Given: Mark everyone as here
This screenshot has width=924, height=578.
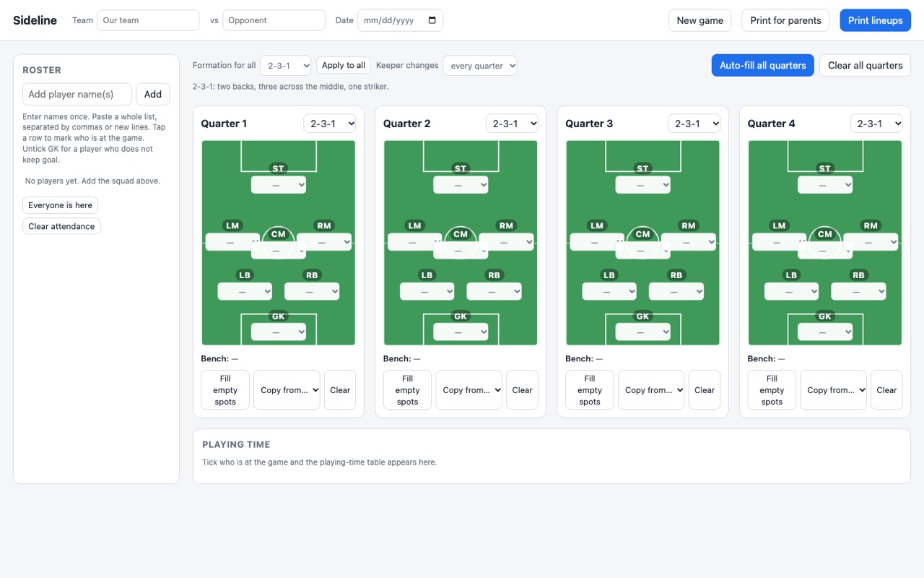Looking at the screenshot, I should click(x=60, y=205).
